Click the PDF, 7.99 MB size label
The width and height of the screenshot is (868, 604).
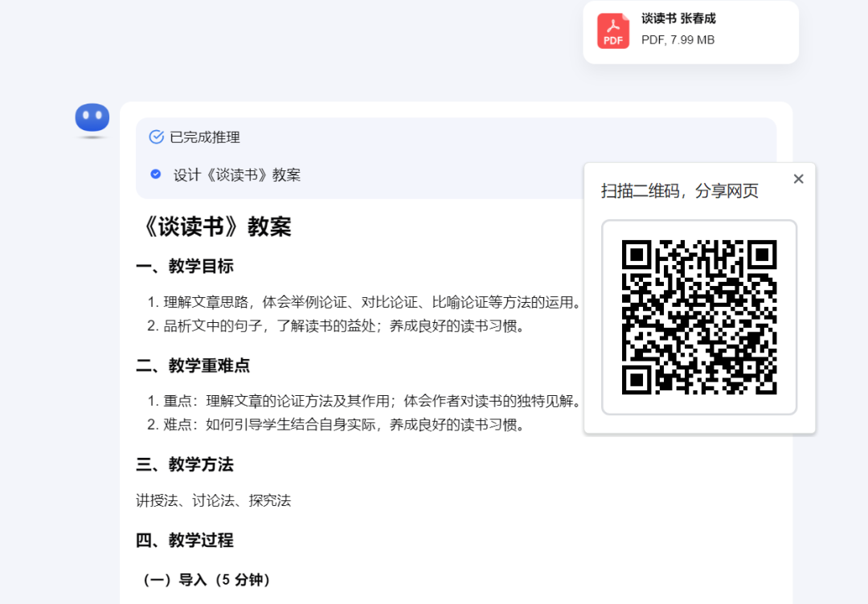(x=678, y=40)
